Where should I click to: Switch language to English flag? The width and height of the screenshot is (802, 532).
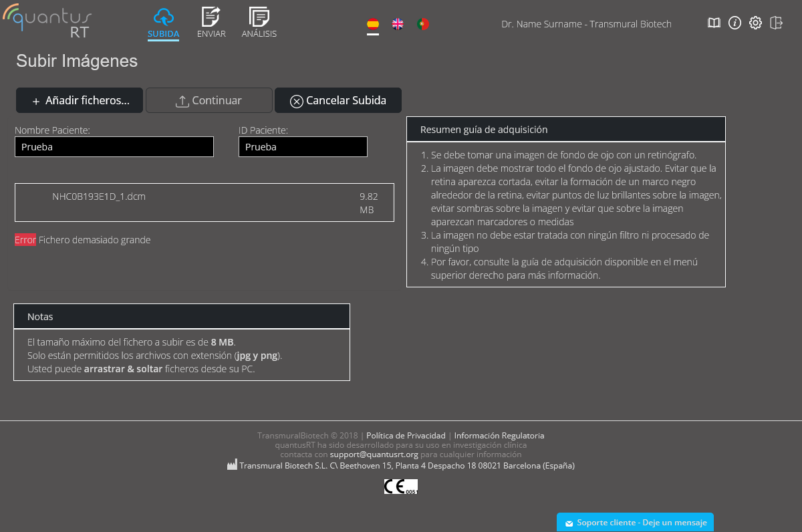[x=398, y=24]
